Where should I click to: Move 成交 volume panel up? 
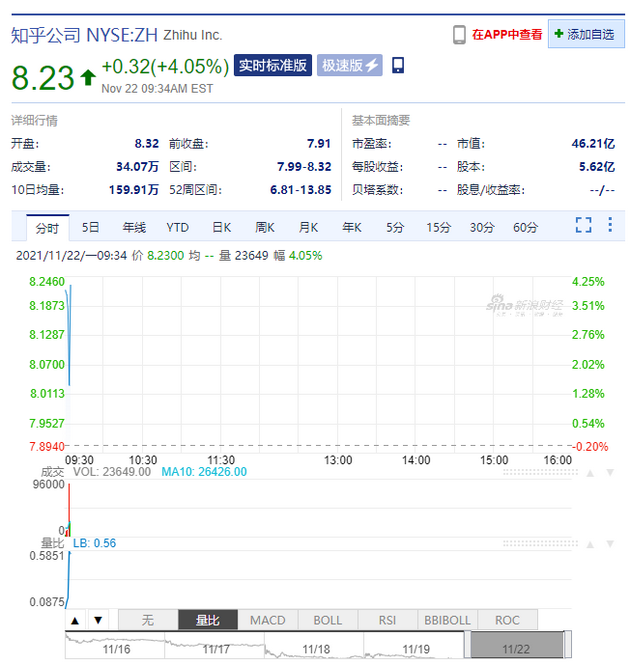(590, 473)
